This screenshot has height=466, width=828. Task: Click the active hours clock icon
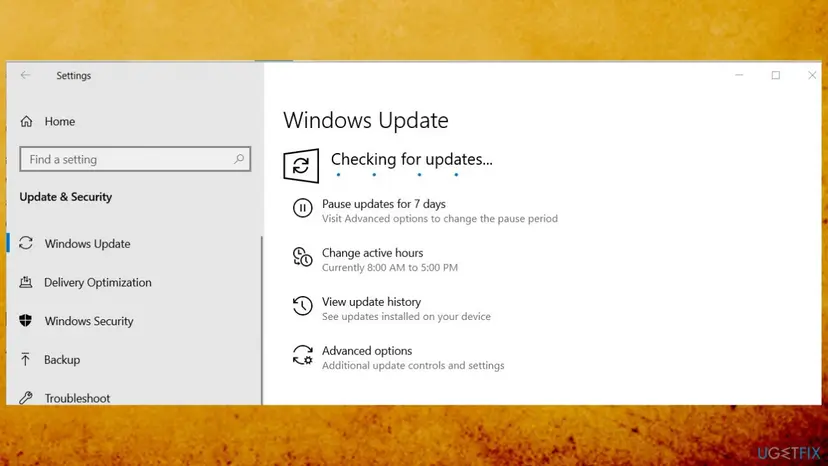coord(303,257)
